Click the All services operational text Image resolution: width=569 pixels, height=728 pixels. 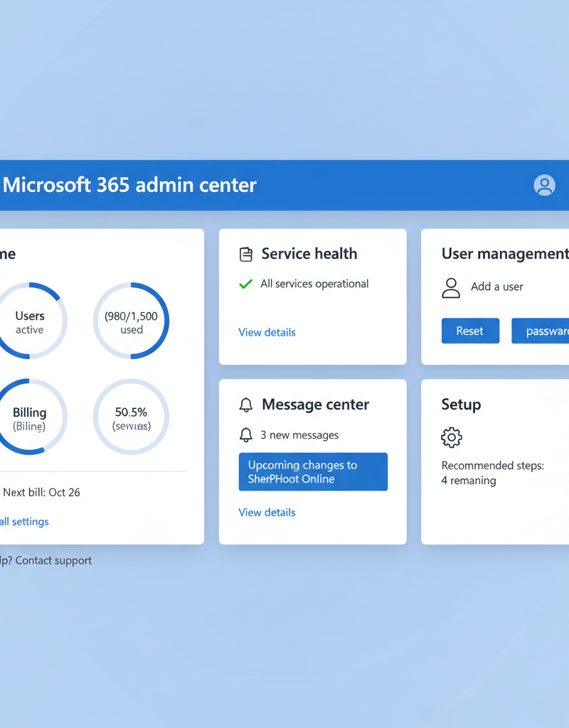coord(314,284)
